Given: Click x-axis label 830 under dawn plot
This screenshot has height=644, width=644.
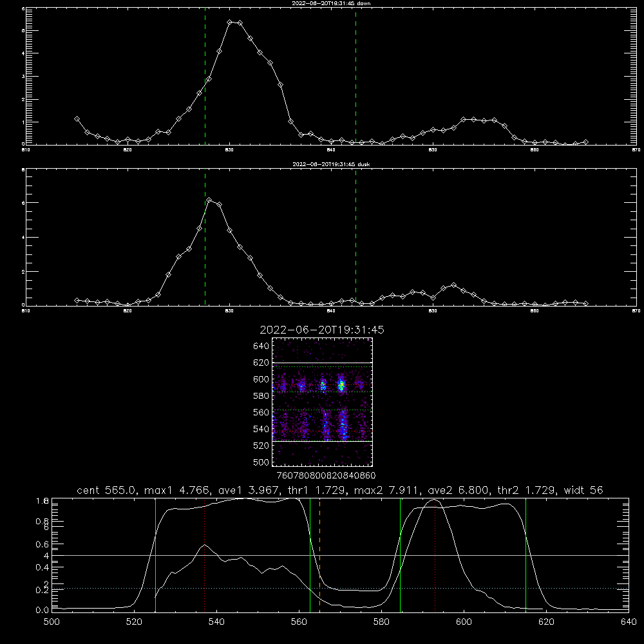Looking at the screenshot, I should pyautogui.click(x=229, y=150).
